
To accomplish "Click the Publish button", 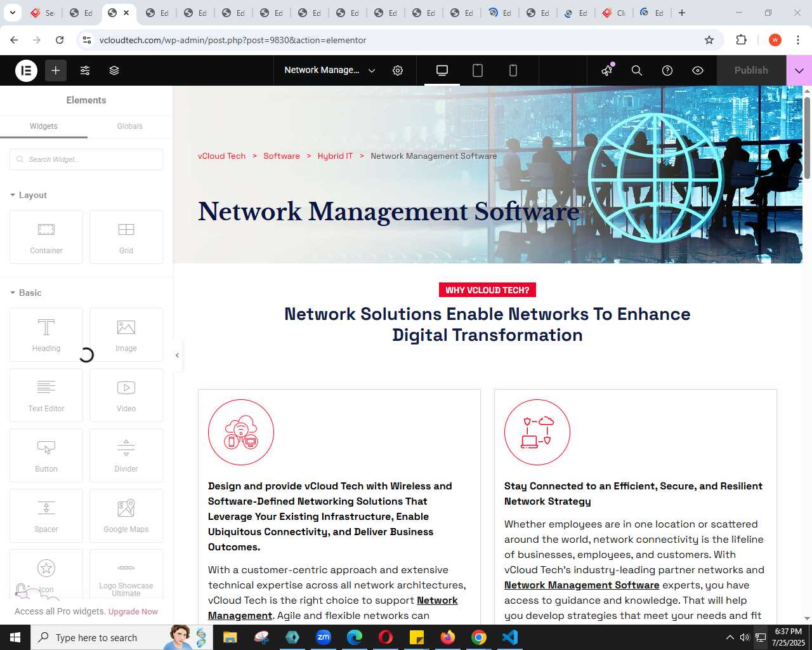I will click(x=751, y=70).
